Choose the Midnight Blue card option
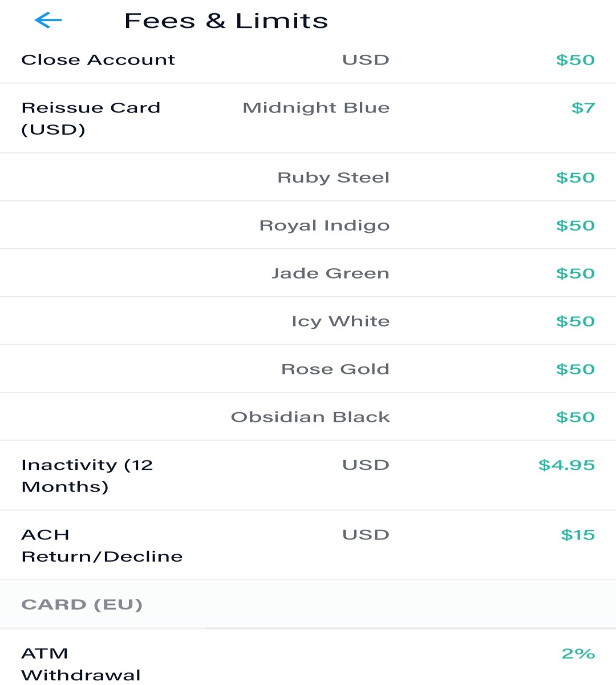This screenshot has height=685, width=616. 316,108
